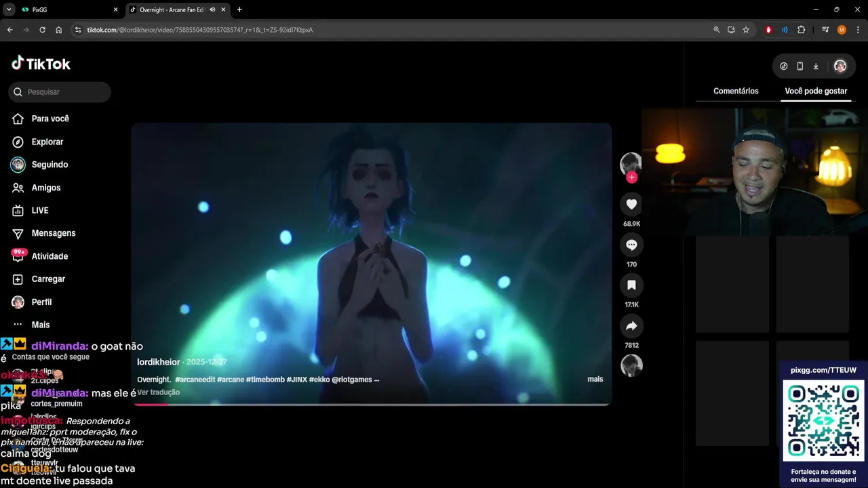Screen dimensions: 868x488
Task: Click the TikTok coins icon in header
Action: coord(784,66)
